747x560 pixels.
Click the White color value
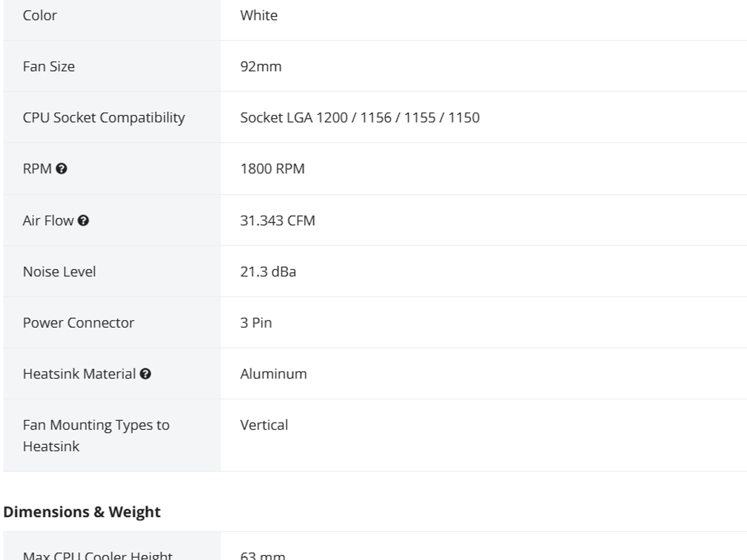coord(259,16)
